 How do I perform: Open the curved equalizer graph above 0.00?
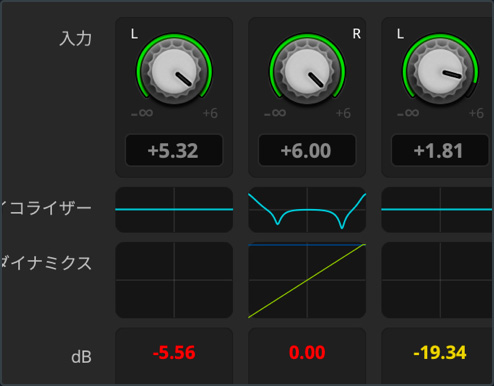point(307,210)
